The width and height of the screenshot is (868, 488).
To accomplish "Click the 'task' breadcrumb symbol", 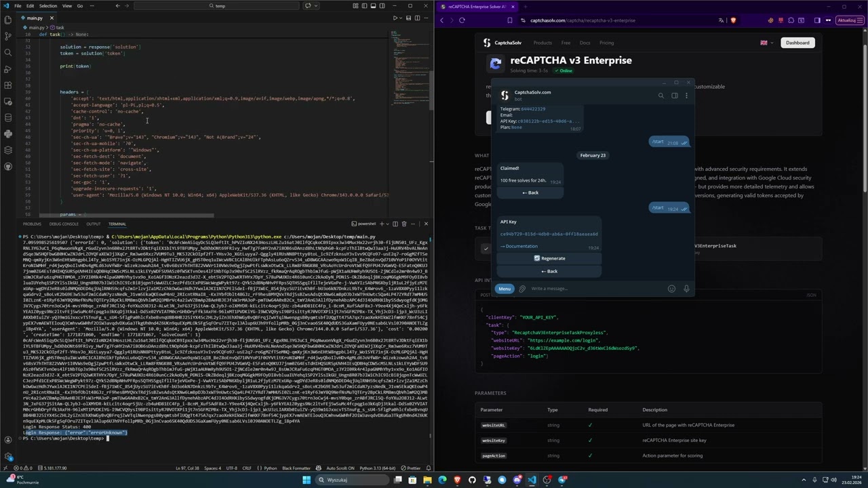I will 60,28.
